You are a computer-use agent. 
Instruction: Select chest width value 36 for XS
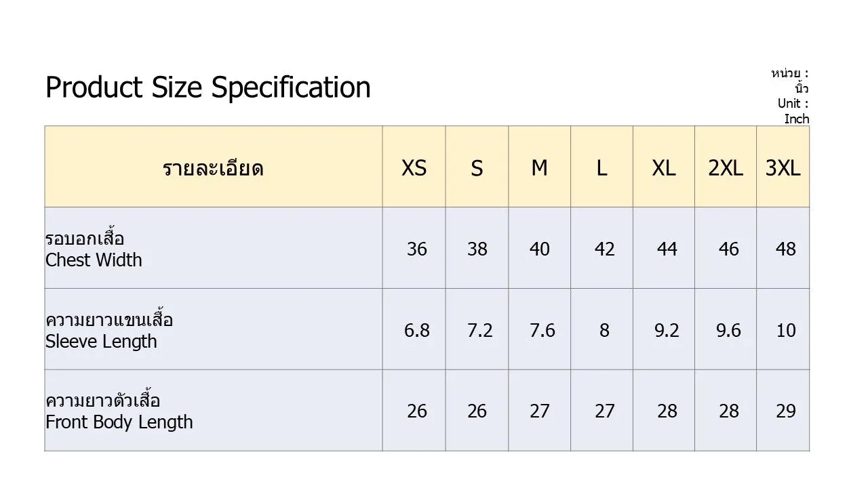tap(417, 249)
